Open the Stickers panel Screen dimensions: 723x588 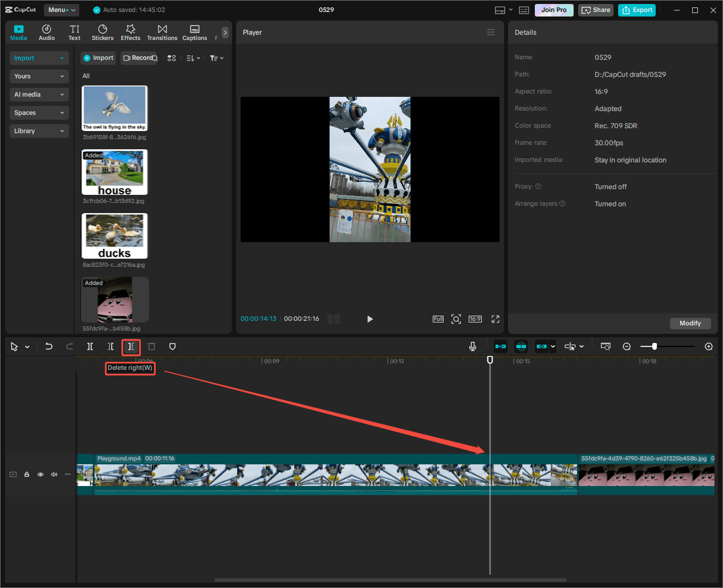click(103, 32)
